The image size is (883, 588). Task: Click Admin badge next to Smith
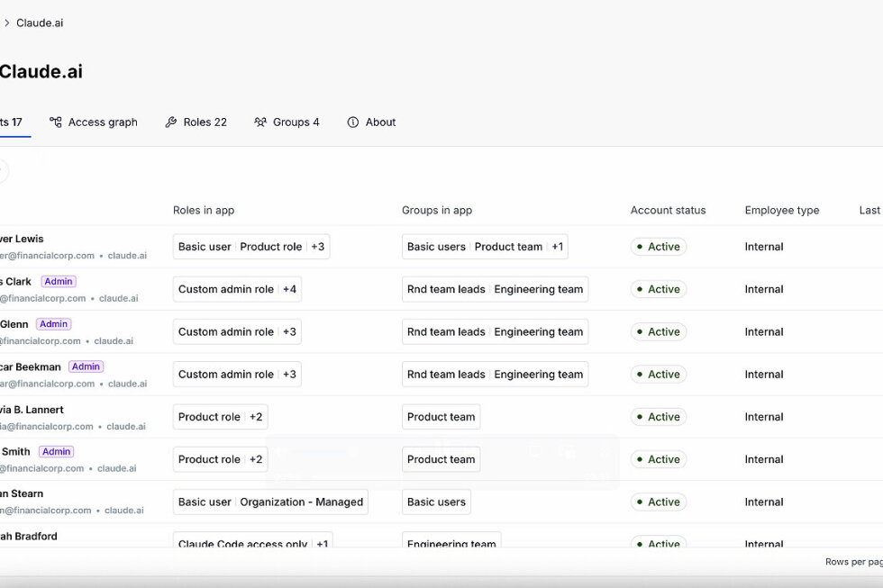[56, 451]
